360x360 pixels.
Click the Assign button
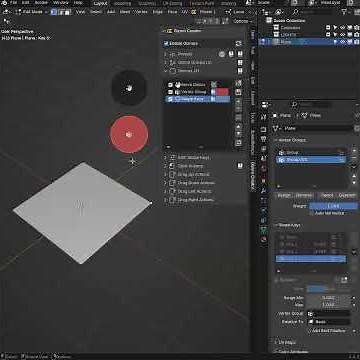[284, 196]
